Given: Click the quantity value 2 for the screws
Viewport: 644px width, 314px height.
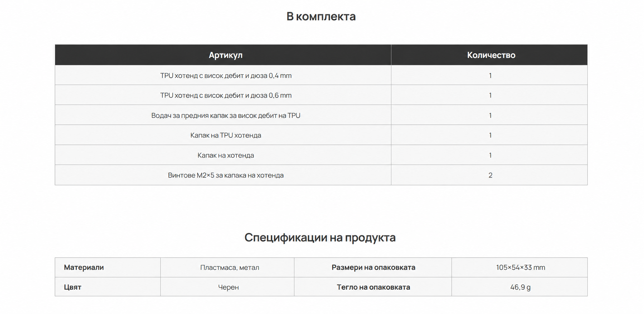Looking at the screenshot, I should pos(490,175).
